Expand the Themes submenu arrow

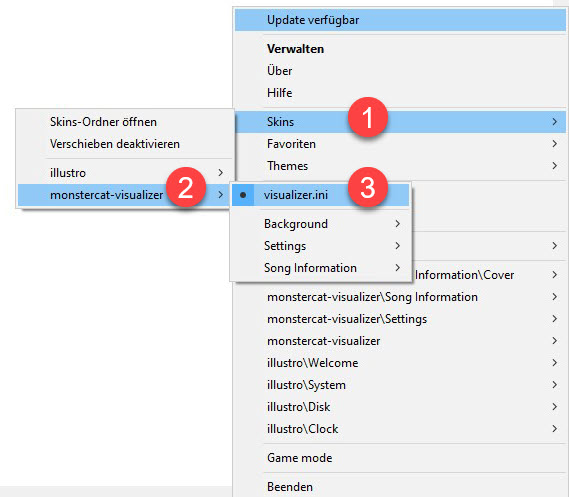[554, 166]
